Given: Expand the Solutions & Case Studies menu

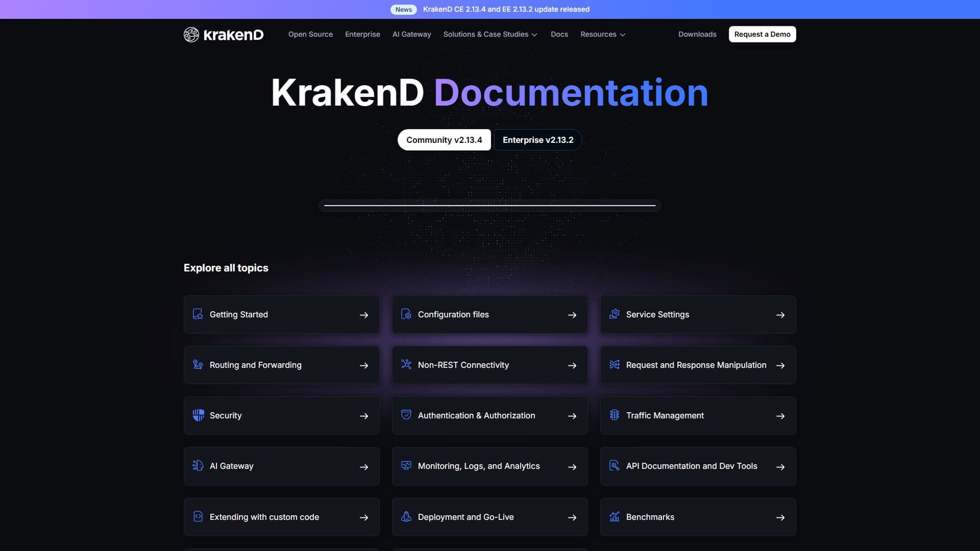Looking at the screenshot, I should 490,34.
